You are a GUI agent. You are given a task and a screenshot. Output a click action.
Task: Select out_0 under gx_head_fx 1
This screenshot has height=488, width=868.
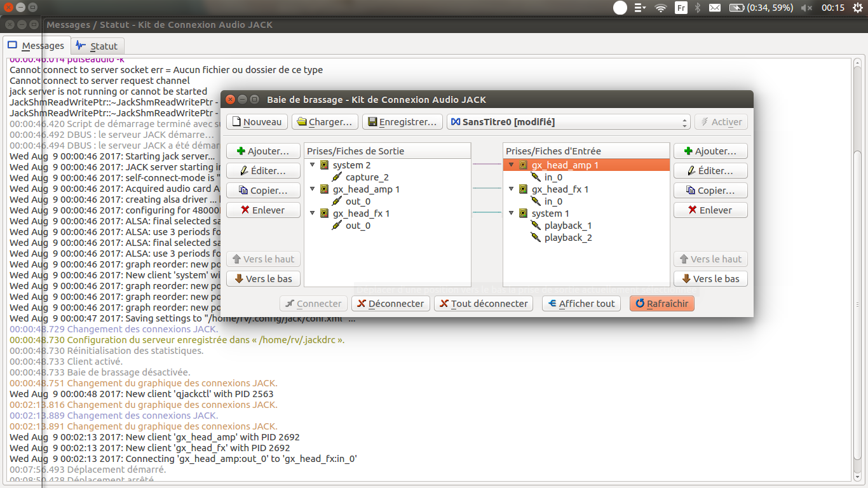coord(358,226)
